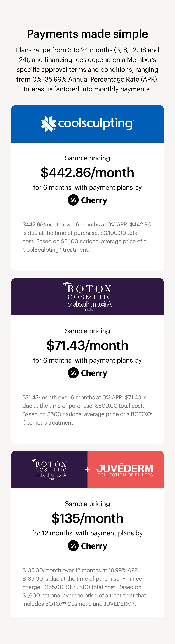The image size is (175, 644).
Task: Click the Cherry brand name in Juvéderm card
Action: coord(94,546)
